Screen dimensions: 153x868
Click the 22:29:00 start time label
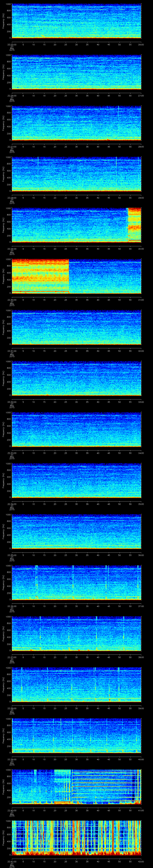coord(12,249)
